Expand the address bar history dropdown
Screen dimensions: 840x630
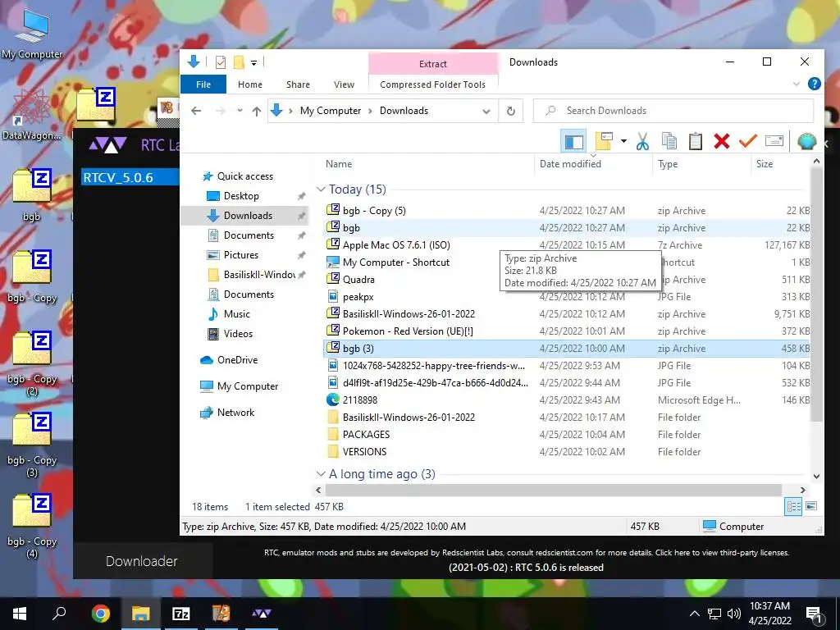[x=486, y=112]
